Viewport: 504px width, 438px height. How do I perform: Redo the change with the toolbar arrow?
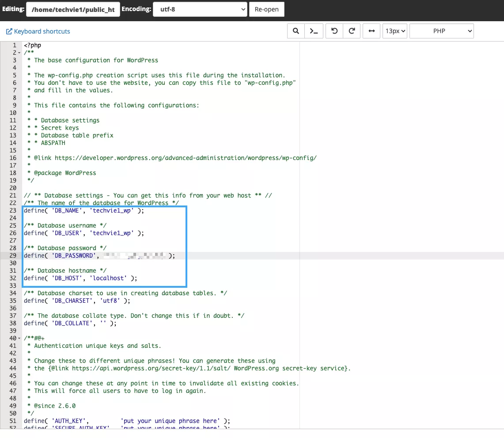(352, 31)
